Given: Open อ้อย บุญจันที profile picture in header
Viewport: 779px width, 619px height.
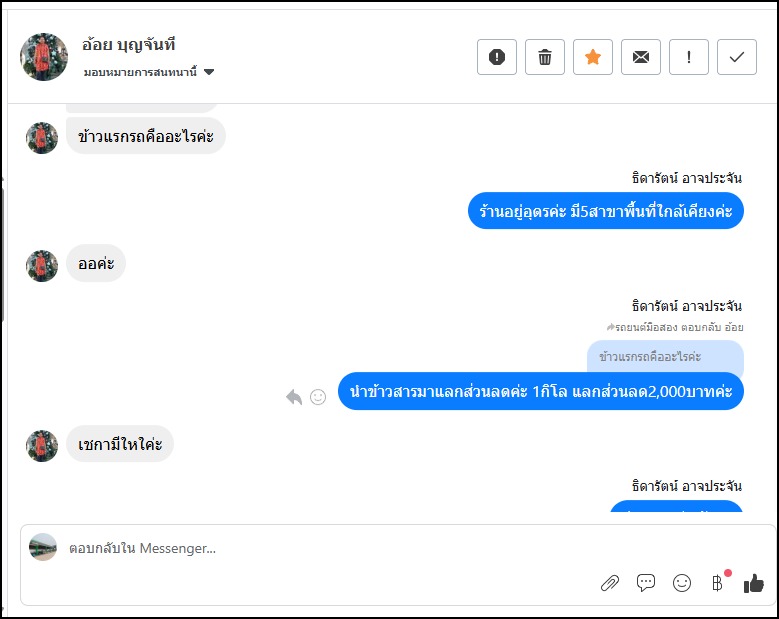Looking at the screenshot, I should [44, 57].
